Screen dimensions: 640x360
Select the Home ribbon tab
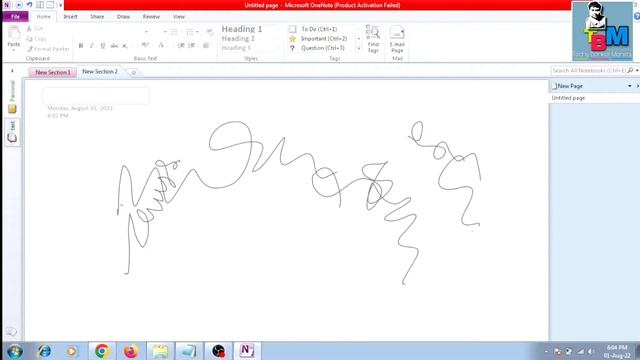43,17
